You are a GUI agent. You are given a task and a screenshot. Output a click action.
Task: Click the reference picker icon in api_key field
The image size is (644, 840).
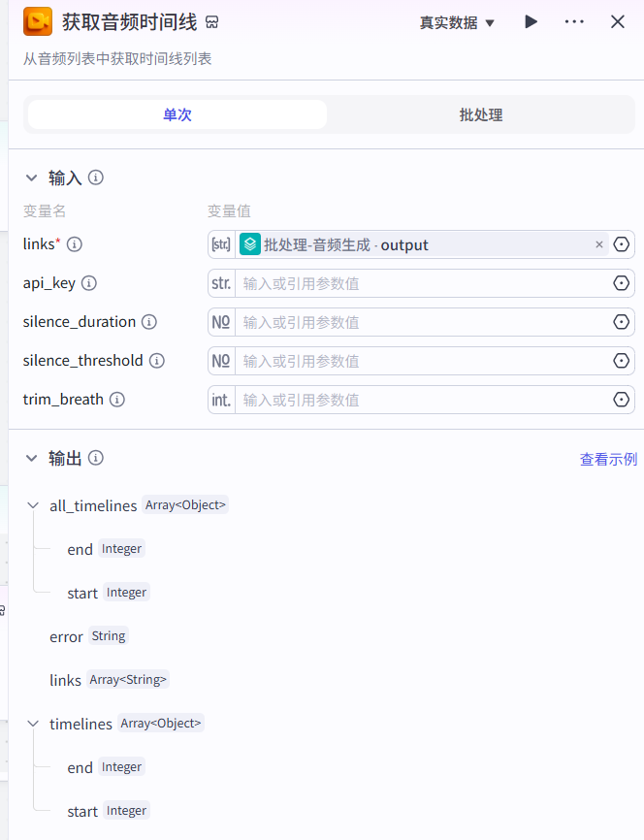point(622,283)
